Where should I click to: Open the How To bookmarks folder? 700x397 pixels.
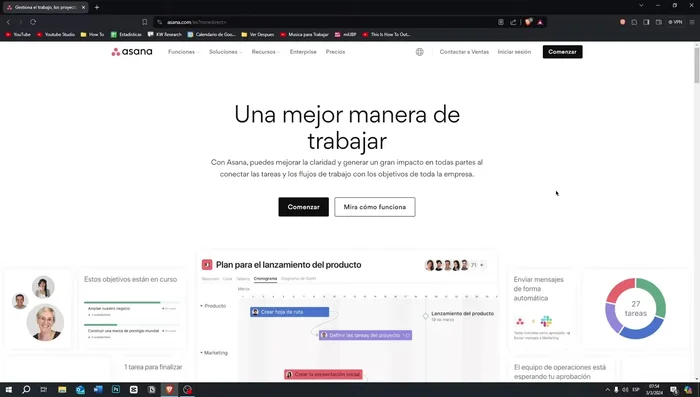pyautogui.click(x=92, y=34)
